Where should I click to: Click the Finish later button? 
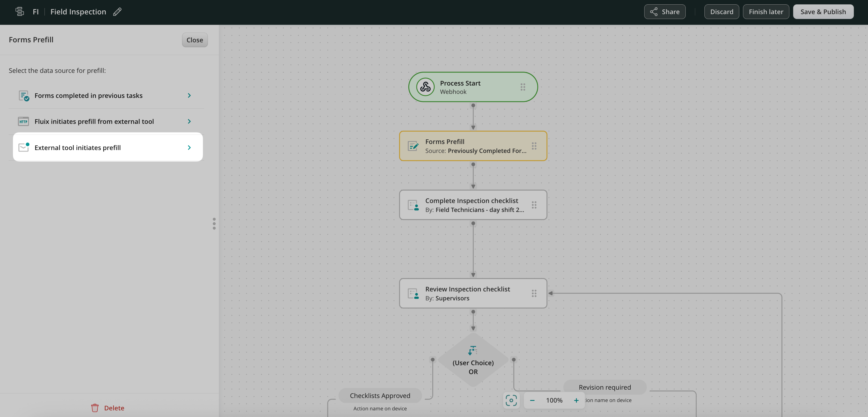(x=765, y=12)
